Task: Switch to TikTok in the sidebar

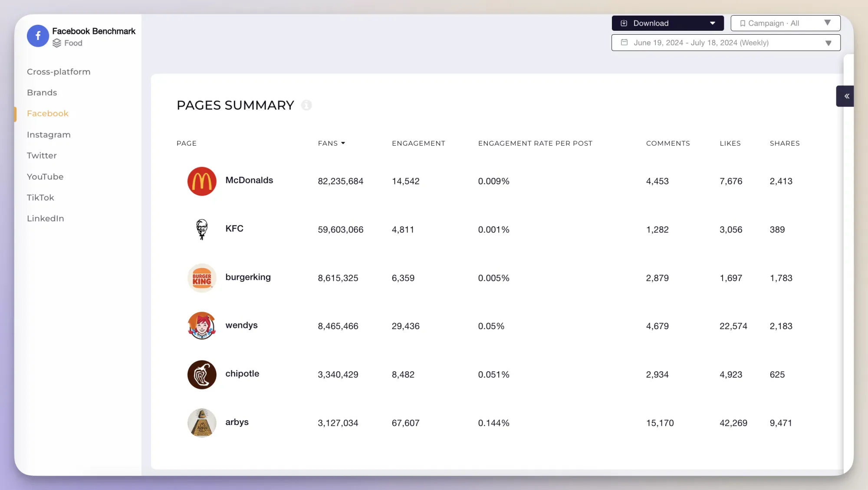Action: [40, 198]
